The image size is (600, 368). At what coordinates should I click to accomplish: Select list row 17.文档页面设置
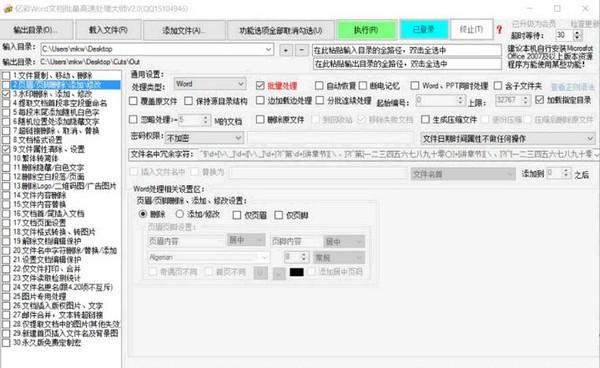pos(61,223)
